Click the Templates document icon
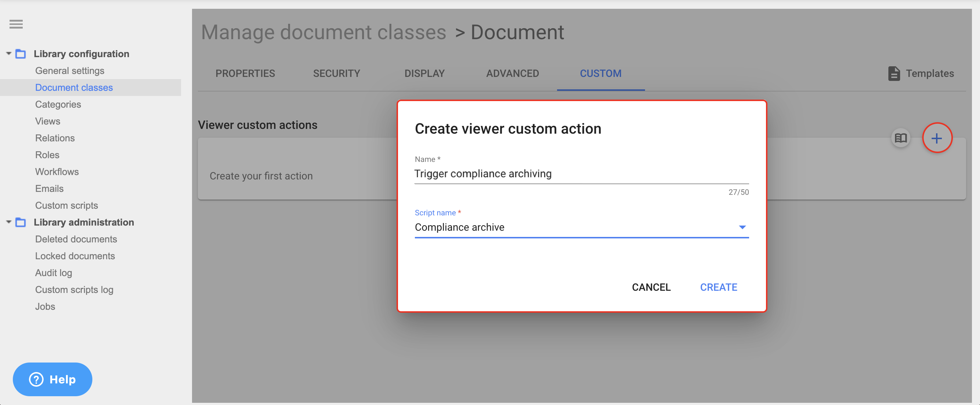980x405 pixels. pyautogui.click(x=894, y=73)
